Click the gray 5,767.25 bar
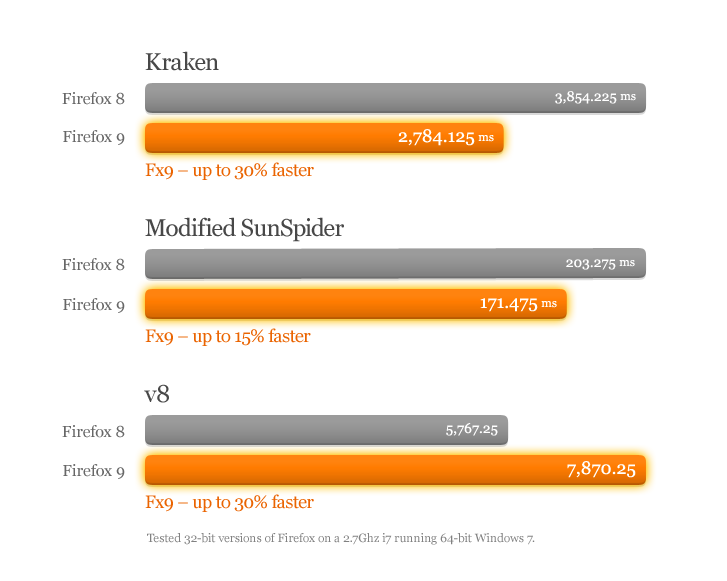Screen dimensions: 727x581 326,430
